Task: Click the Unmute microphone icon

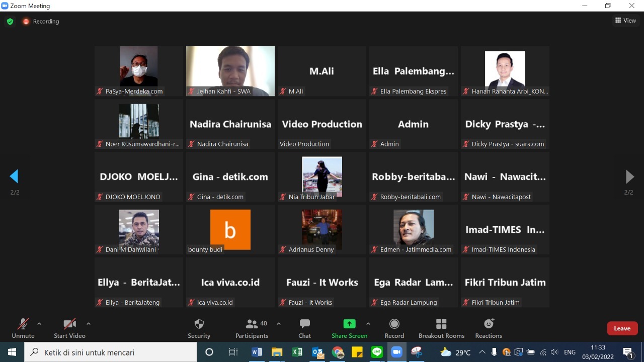Action: coord(23,324)
